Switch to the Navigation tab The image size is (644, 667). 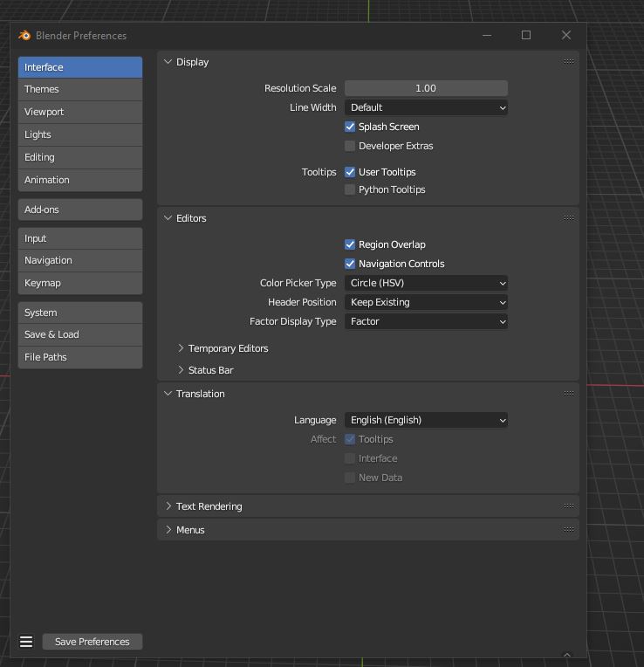coord(80,260)
